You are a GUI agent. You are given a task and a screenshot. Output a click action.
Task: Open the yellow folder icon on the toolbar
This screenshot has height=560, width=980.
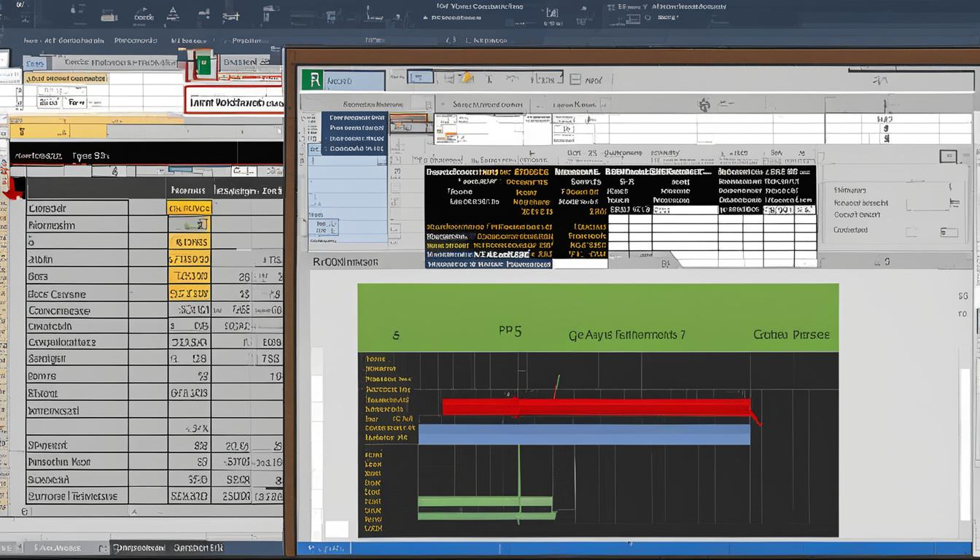[465, 77]
